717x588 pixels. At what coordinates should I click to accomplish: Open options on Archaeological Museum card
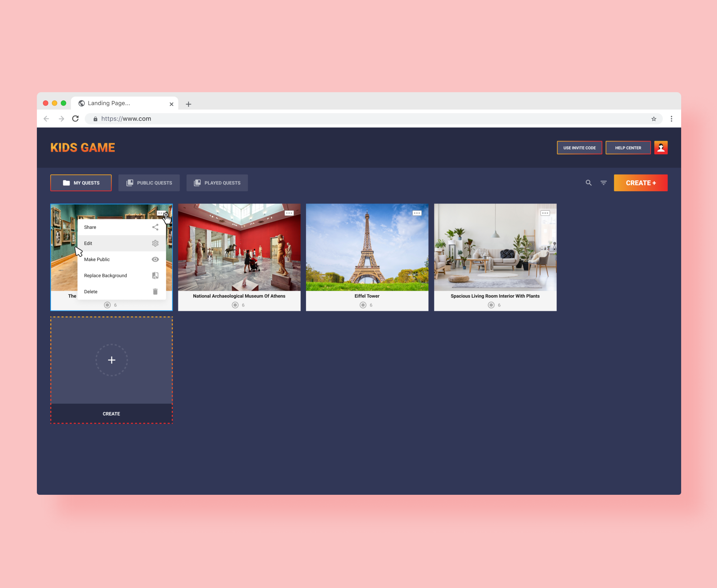pos(289,213)
